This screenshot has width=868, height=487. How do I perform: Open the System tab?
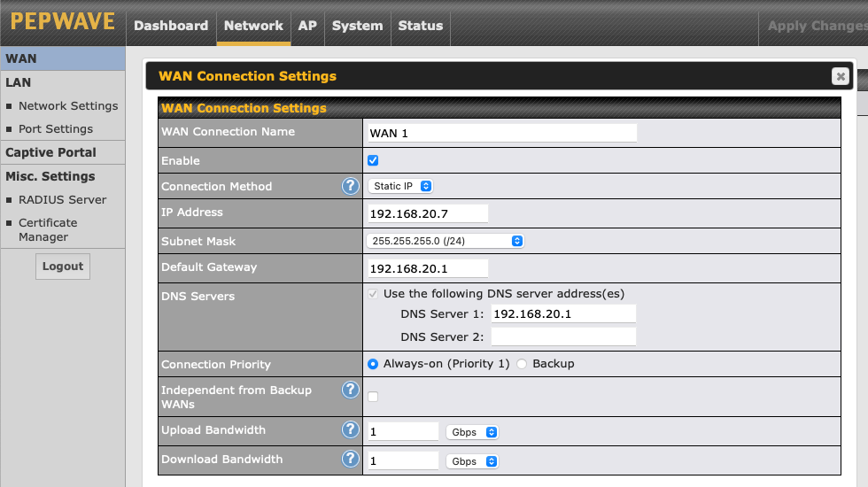tap(357, 26)
